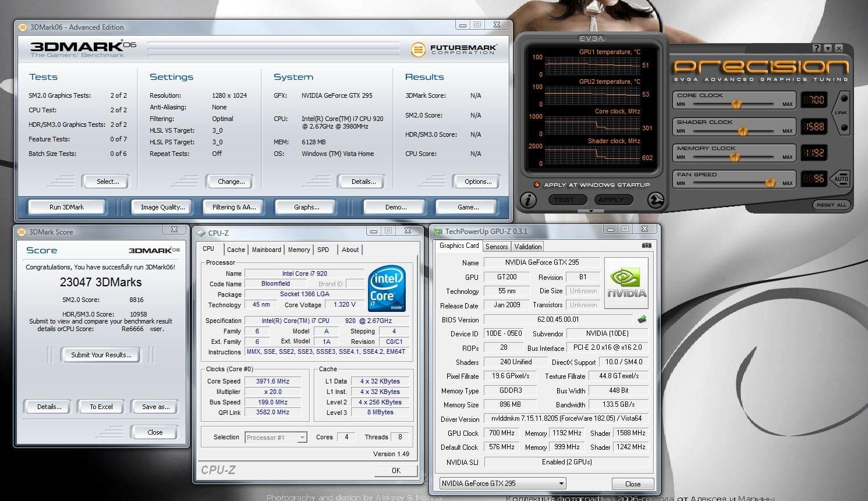
Task: Click the Fan Speed slider handle
Action: pos(770,183)
